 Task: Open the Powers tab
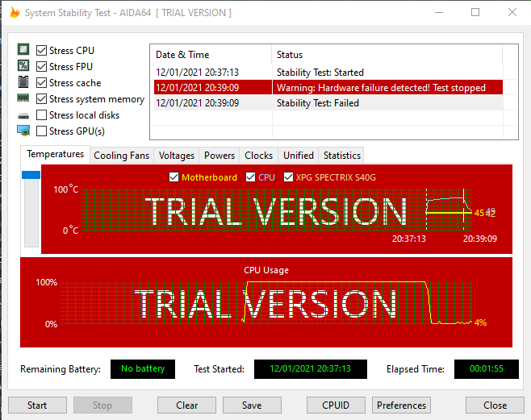click(220, 156)
